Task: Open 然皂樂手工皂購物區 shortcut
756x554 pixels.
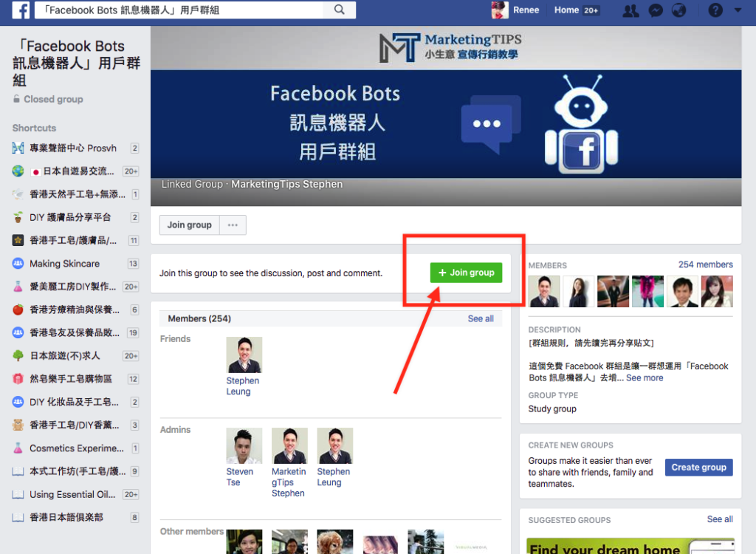Action: [71, 379]
